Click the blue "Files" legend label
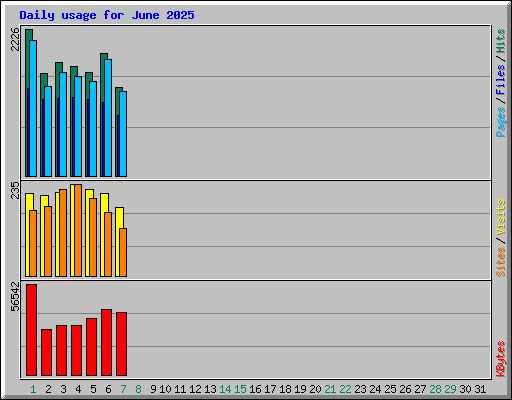Viewport: 512px width, 400px height. (501, 80)
